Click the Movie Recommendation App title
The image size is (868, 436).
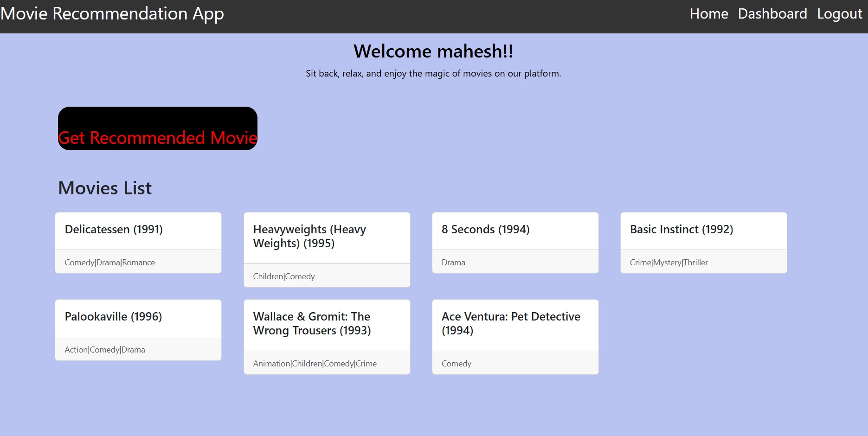pos(112,13)
